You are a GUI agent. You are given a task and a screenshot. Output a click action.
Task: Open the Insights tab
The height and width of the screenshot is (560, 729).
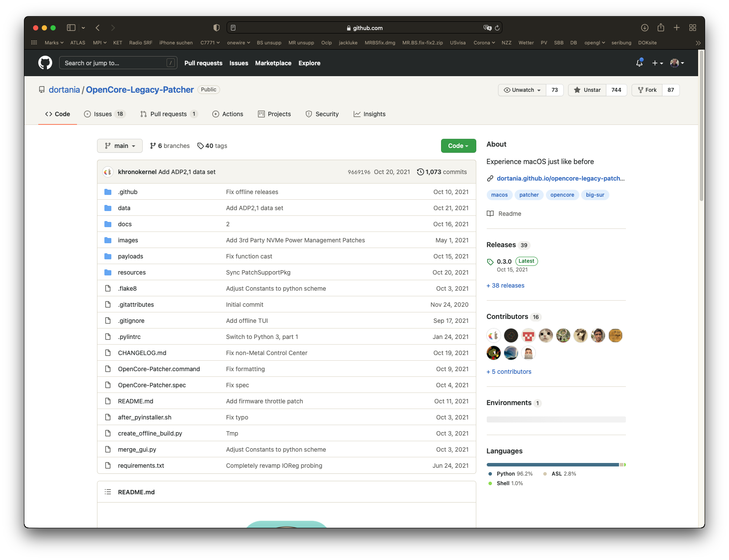point(369,114)
